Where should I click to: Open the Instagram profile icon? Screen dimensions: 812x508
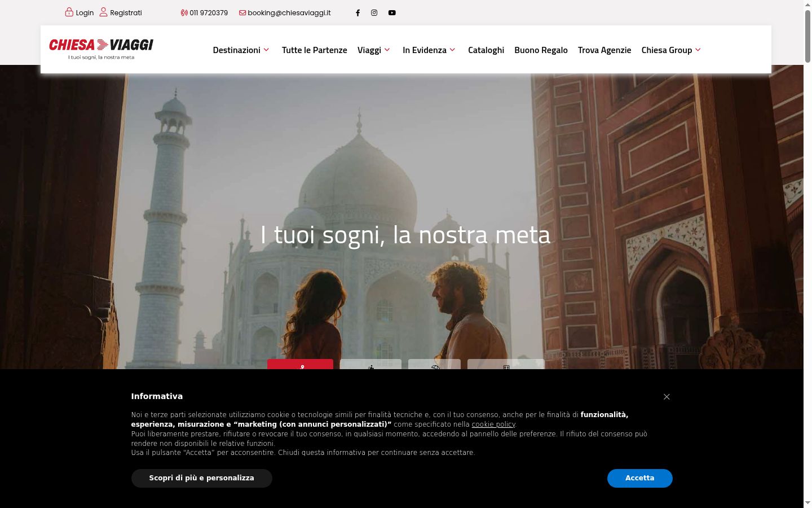(374, 12)
